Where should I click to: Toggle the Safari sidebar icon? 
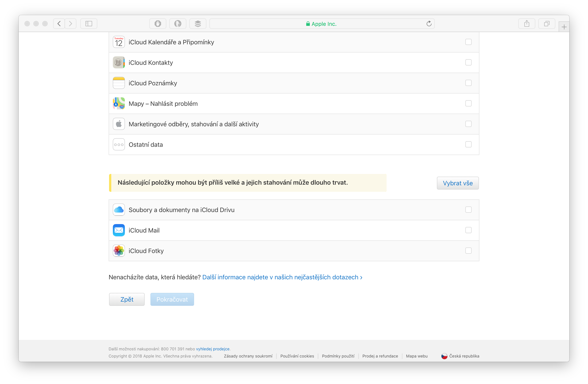point(89,24)
